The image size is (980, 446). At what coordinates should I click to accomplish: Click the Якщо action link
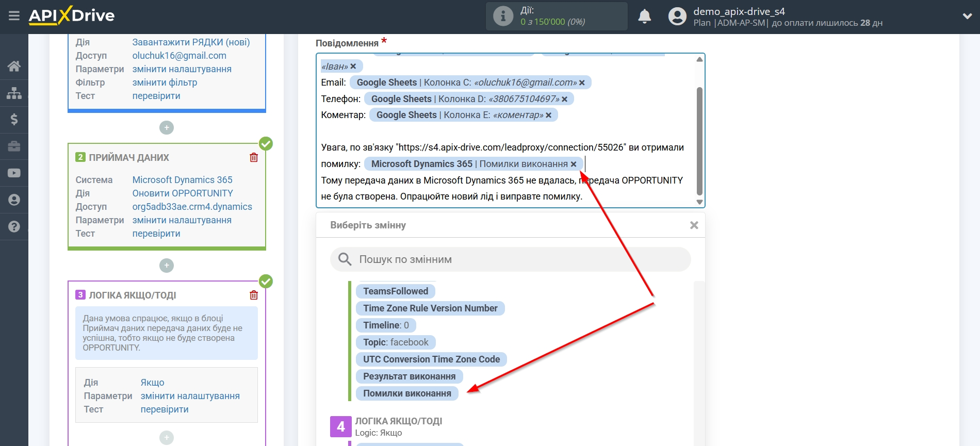pos(152,383)
